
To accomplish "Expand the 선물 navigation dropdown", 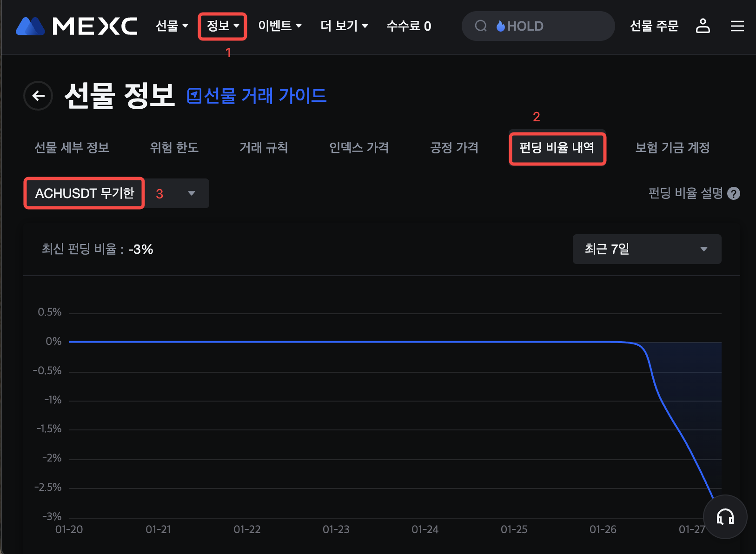I will 172,26.
